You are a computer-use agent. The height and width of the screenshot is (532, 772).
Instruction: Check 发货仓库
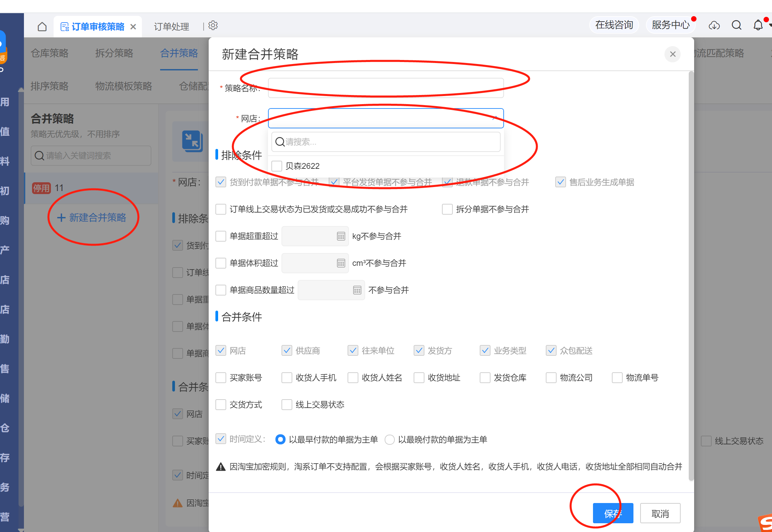(x=485, y=378)
